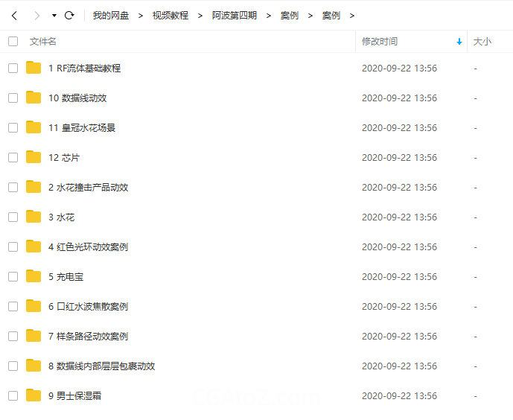Viewport: 513px width, 420px height.
Task: Click the folder icon for 12 芯片
Action: [34, 157]
